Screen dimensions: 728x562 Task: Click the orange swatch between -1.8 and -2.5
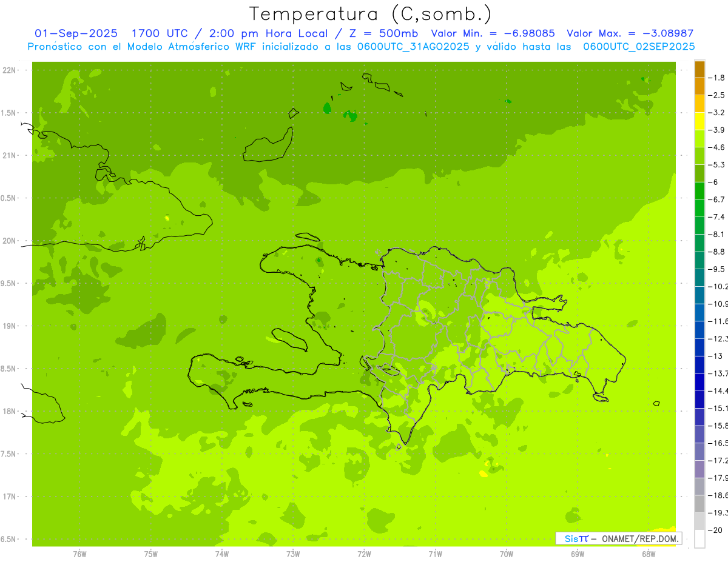[699, 87]
